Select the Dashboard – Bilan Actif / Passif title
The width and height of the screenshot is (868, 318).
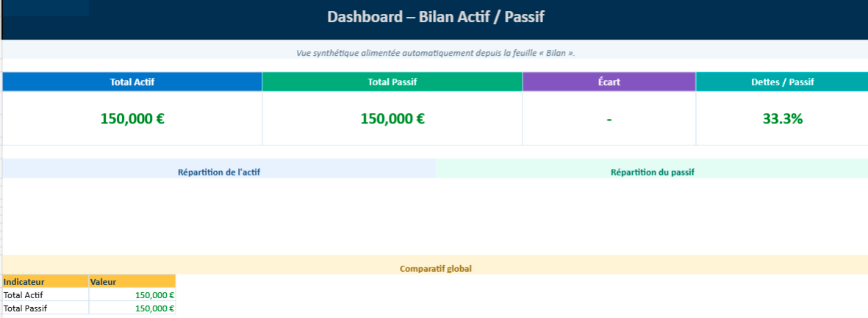tap(435, 16)
